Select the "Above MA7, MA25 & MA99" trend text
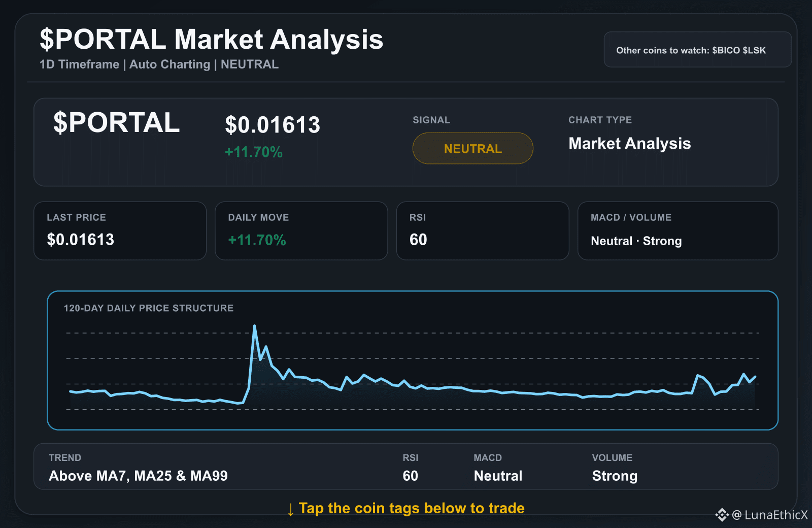 click(138, 476)
